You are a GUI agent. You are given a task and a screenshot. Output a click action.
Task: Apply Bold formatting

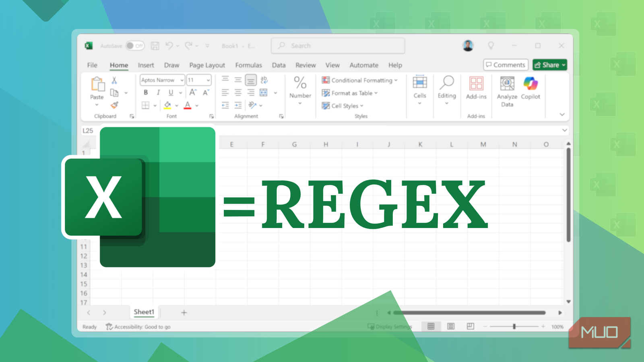[146, 93]
